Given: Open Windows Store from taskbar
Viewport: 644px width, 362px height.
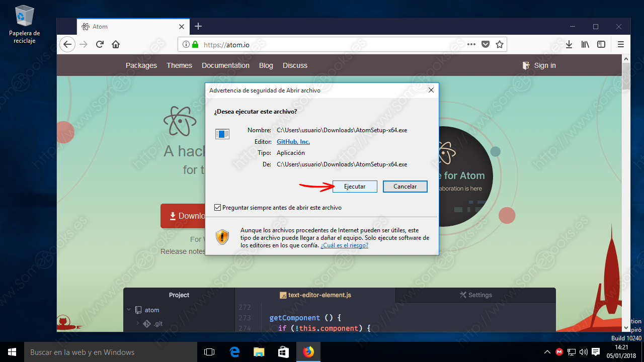Looking at the screenshot, I should 283,352.
